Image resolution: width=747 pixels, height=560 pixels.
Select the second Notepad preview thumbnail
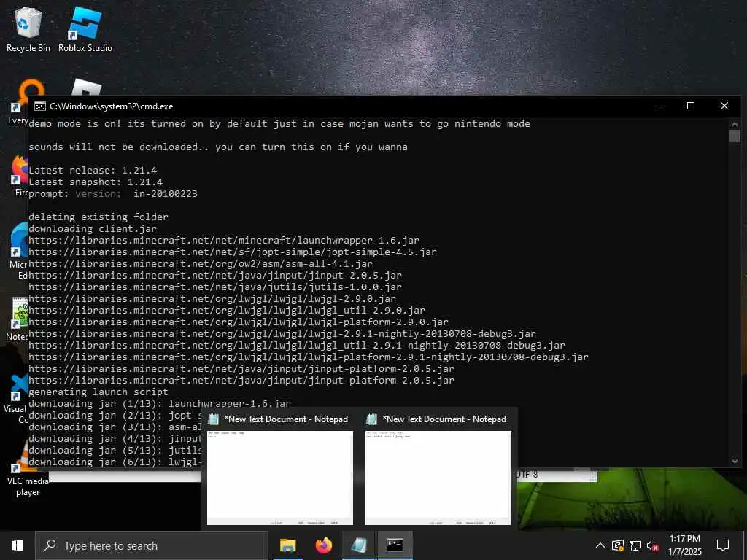438,478
